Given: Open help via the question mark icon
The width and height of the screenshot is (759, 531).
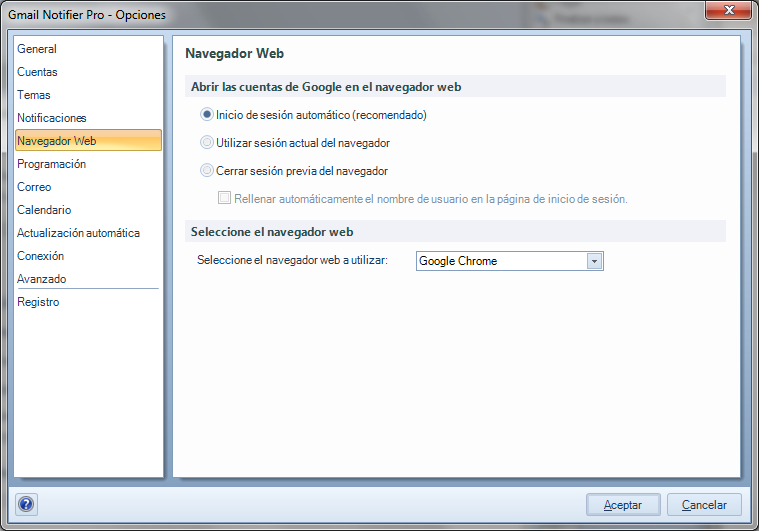Looking at the screenshot, I should click(26, 504).
